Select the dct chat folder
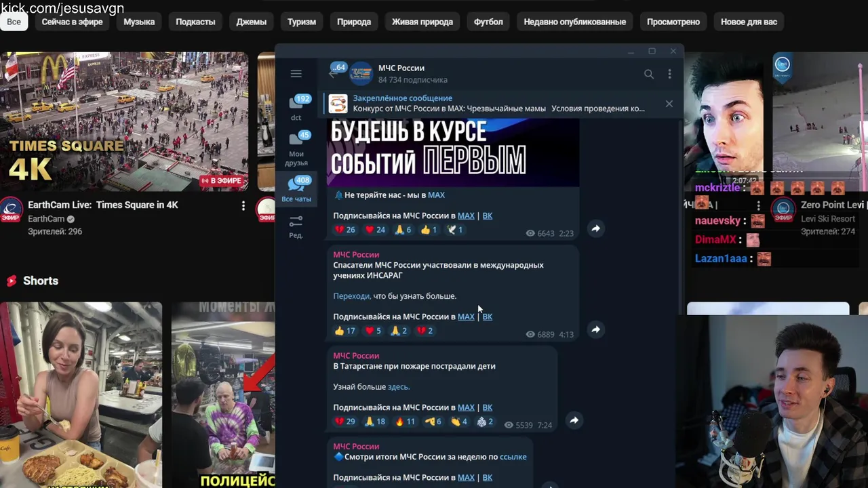 tap(296, 107)
